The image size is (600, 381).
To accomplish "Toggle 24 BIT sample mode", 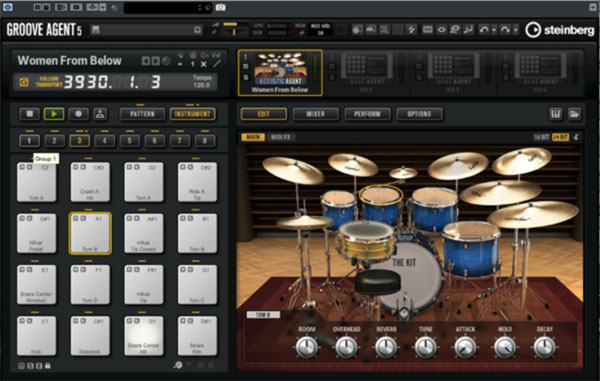I will (x=561, y=137).
